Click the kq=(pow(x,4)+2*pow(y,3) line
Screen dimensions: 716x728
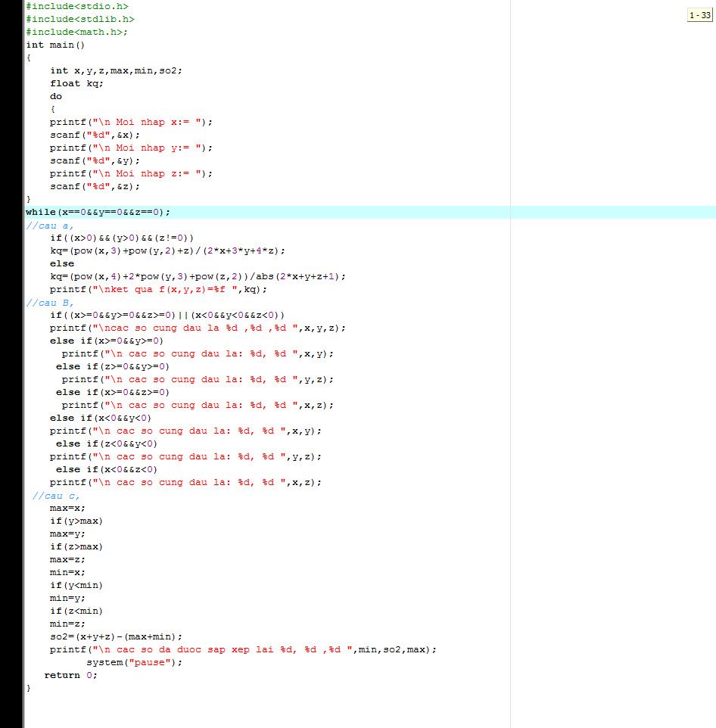pyautogui.click(x=198, y=277)
